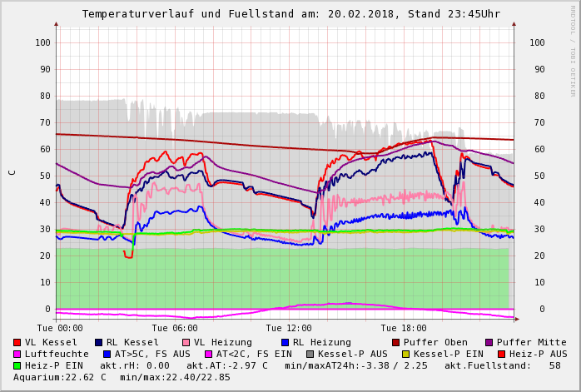Click the purple Puffer Mitte legend swatch
Screen dimensions: 581x392
(489, 342)
